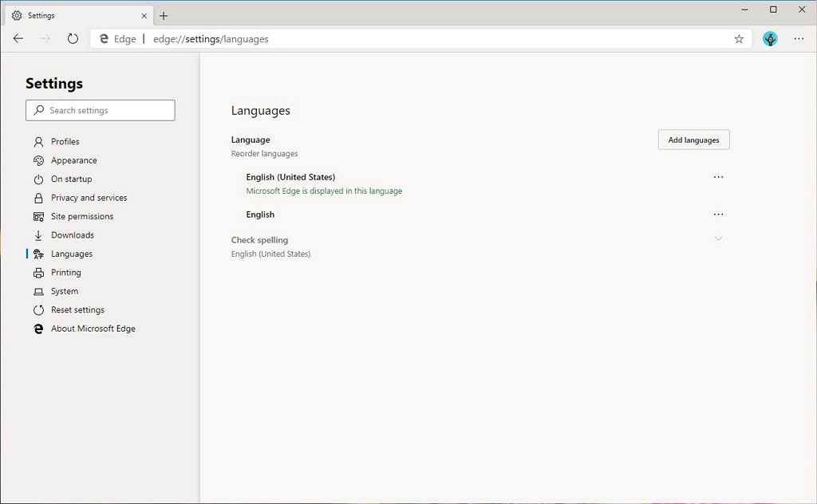Click the Edge logo in address bar
Image resolution: width=817 pixels, height=504 pixels.
tap(105, 38)
